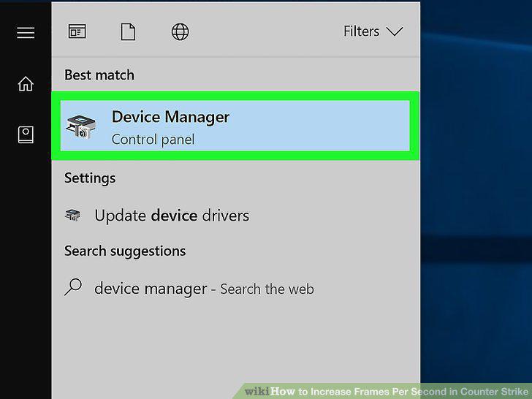Click the Device Manager printer icon
The width and height of the screenshot is (532, 399).
coord(80,127)
